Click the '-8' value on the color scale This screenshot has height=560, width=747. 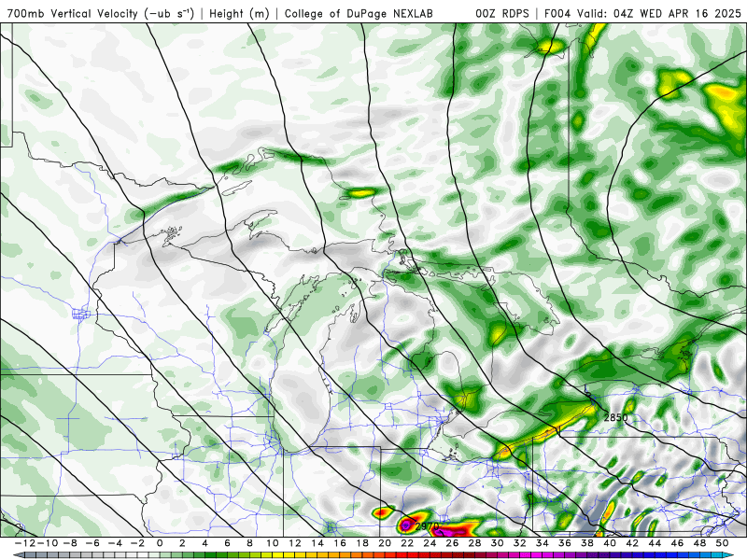pyautogui.click(x=71, y=543)
